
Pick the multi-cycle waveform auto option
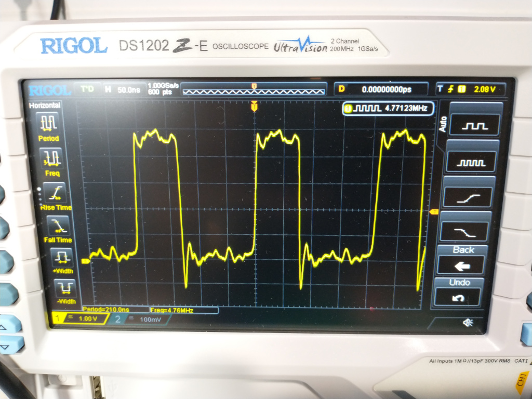point(471,162)
